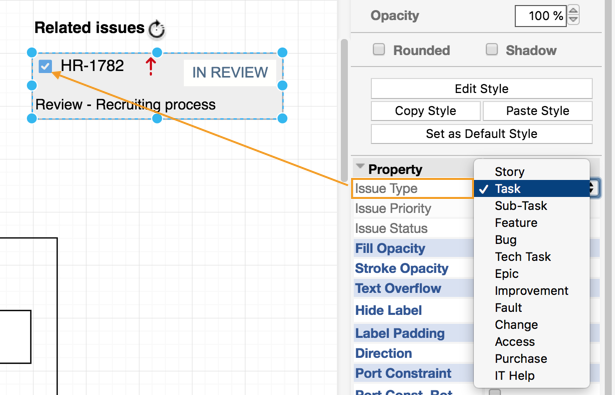The image size is (615, 395).
Task: Enable the Rounded checkbox
Action: [x=379, y=49]
